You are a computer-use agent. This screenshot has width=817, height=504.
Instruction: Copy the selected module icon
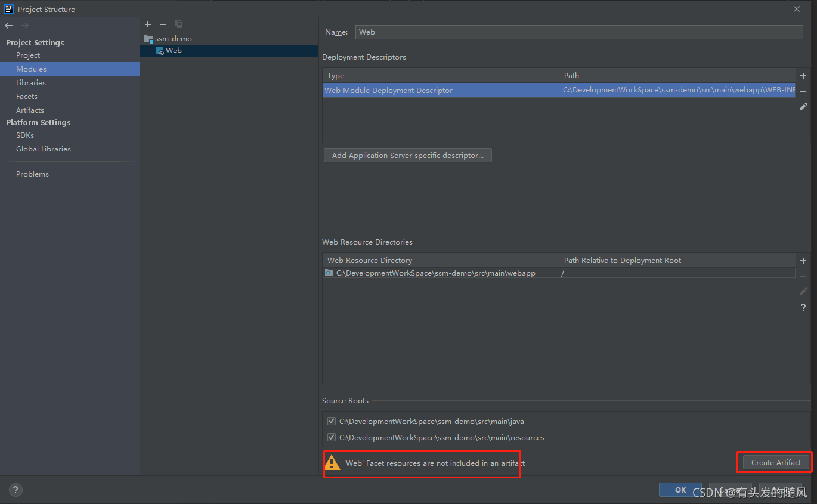179,24
